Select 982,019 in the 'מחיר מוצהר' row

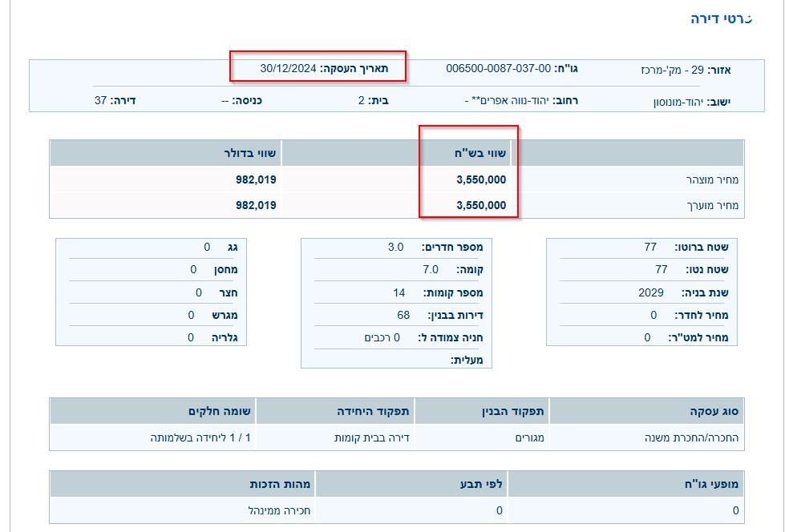pos(256,179)
